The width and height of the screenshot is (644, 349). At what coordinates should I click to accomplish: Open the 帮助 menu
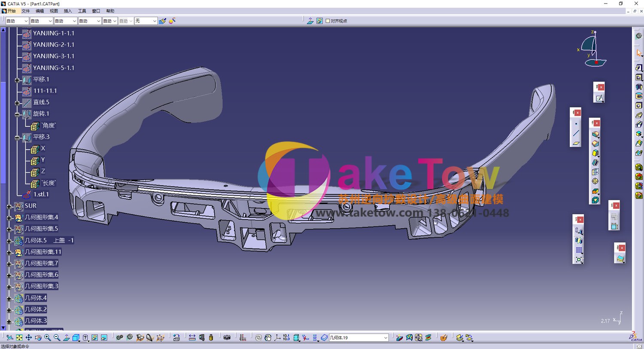point(110,11)
